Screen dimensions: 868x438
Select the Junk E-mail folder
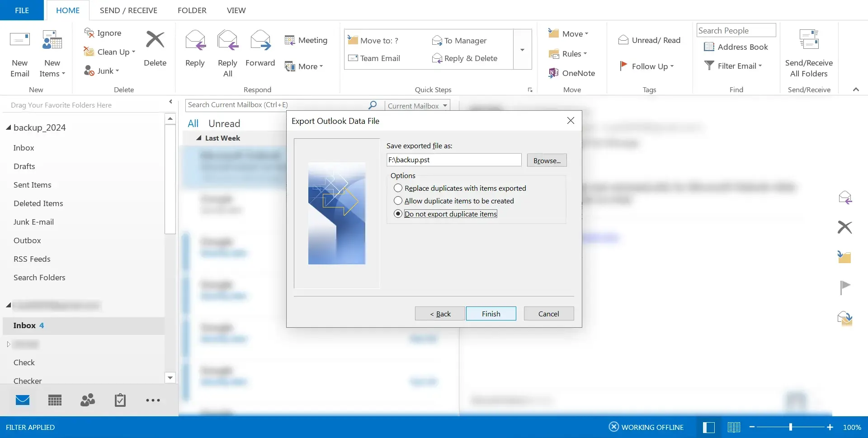pos(34,222)
